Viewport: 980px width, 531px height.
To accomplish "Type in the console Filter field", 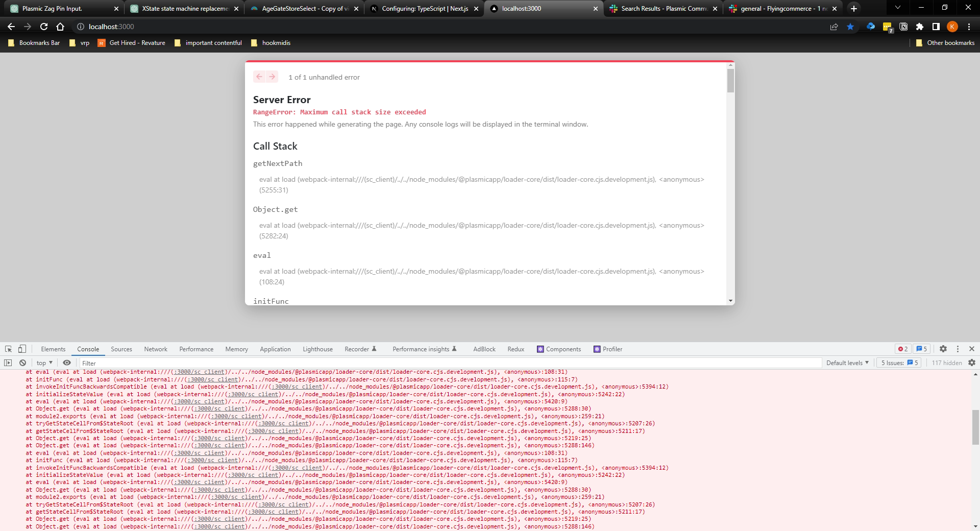I will pyautogui.click(x=449, y=363).
